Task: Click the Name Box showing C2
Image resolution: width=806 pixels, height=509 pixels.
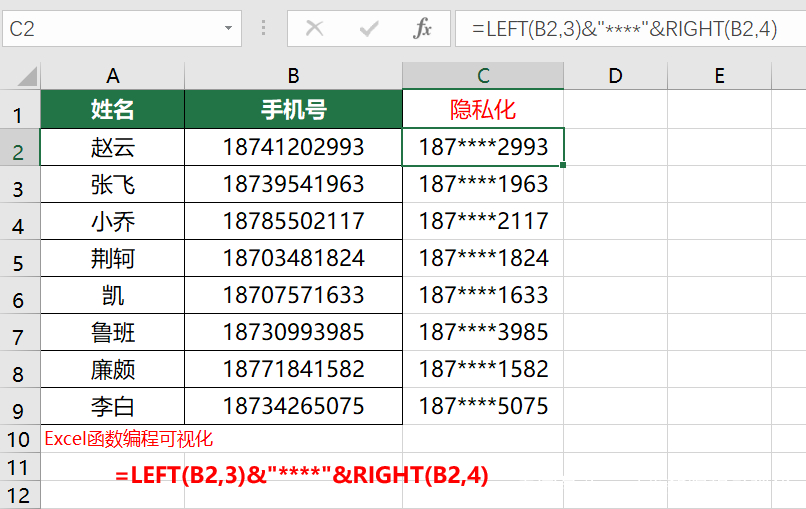Action: (122, 28)
